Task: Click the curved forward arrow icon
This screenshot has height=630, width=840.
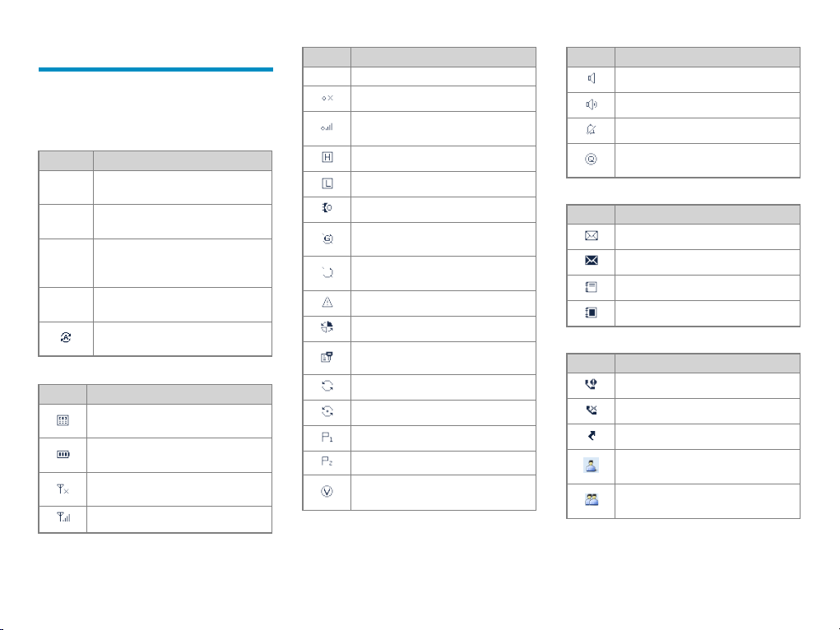Action: 592,436
